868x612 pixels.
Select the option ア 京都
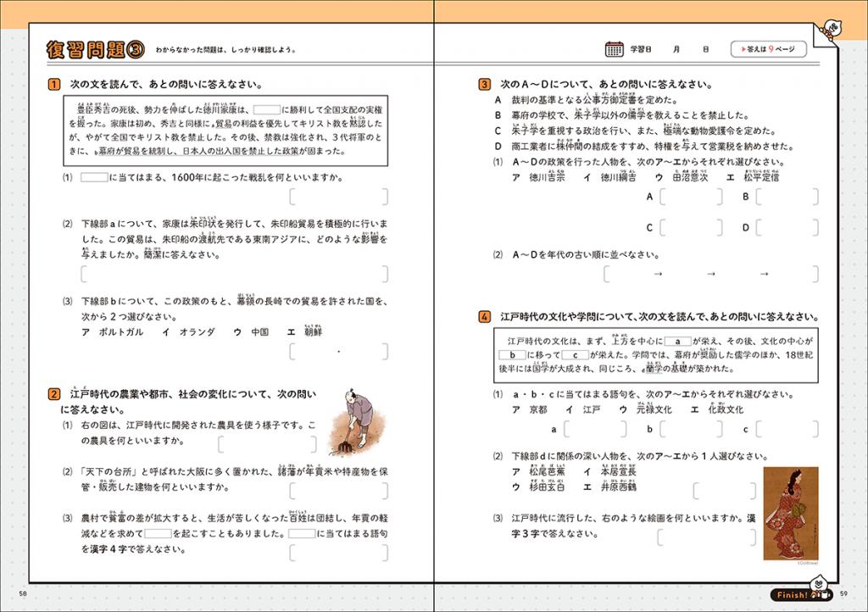coord(530,409)
